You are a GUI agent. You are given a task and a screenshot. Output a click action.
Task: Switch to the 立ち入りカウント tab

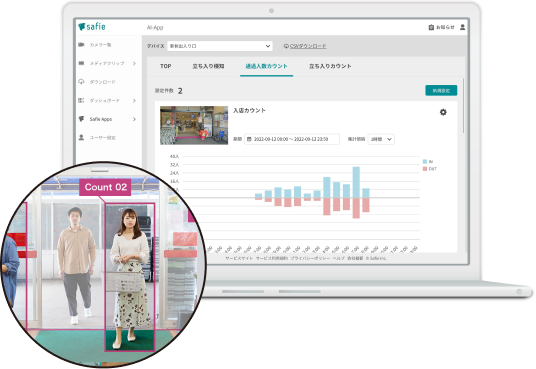(x=330, y=66)
